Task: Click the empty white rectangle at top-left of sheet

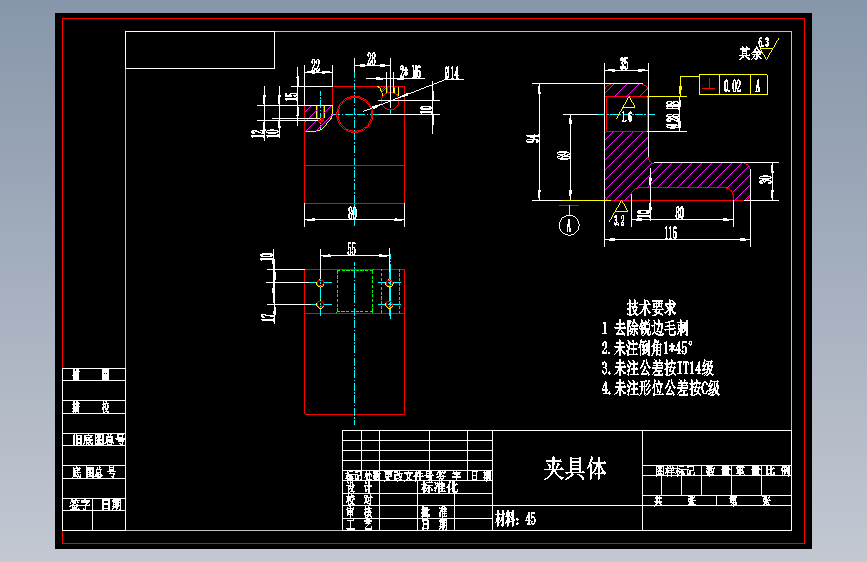Action: [x=200, y=50]
